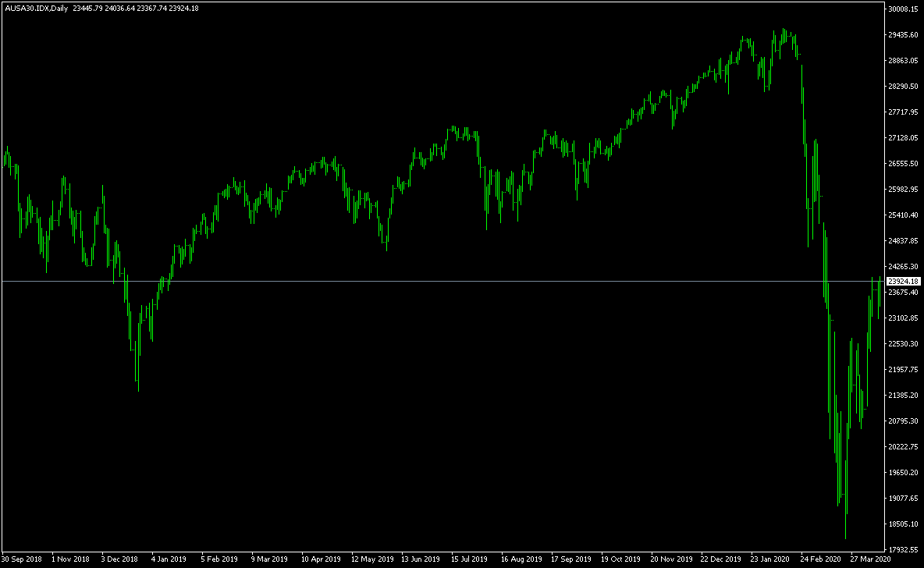Click the 23102.85 price axis label
The image size is (924, 568).
pos(904,318)
